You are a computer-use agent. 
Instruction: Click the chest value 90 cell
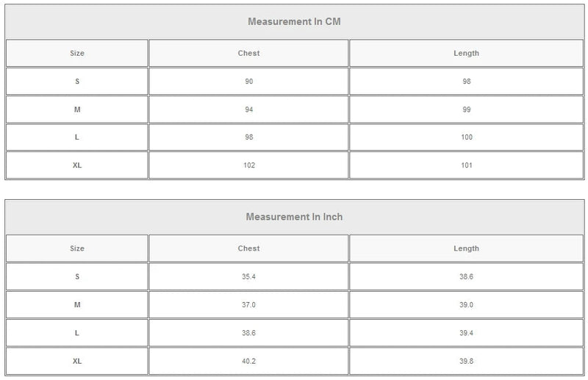pos(248,82)
